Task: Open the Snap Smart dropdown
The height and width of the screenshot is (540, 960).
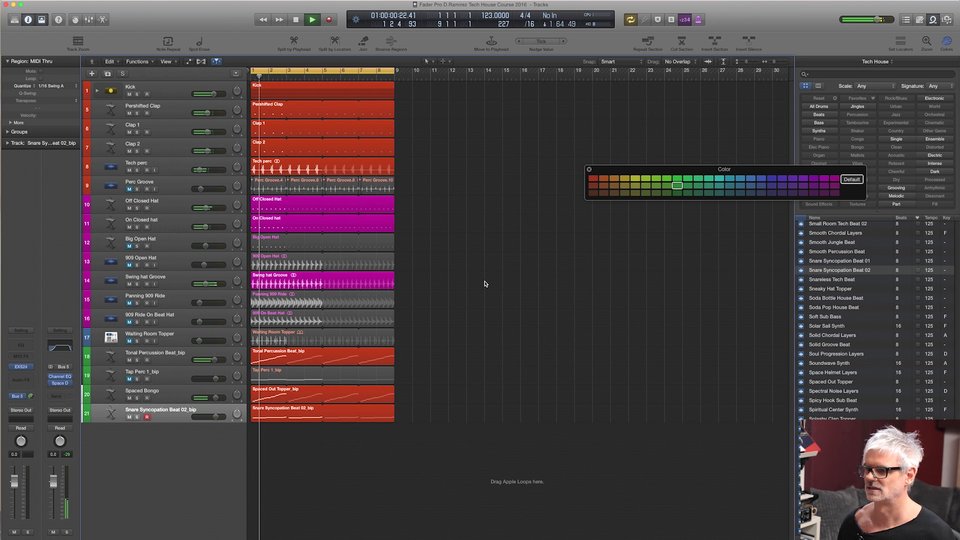Action: point(621,61)
